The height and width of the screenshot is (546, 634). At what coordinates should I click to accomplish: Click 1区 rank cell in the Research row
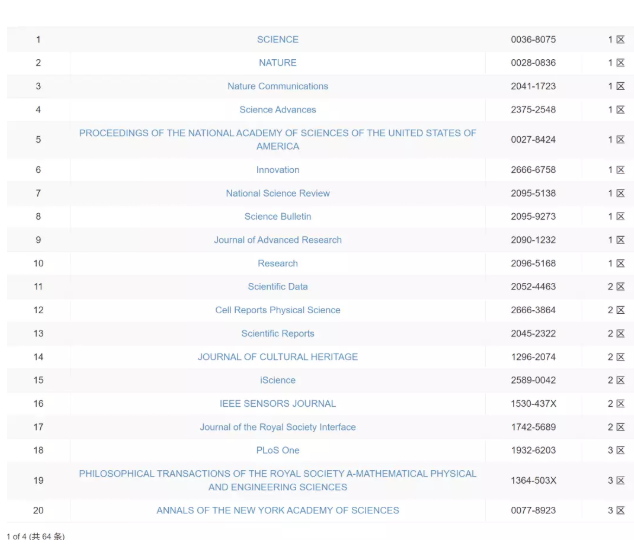pyautogui.click(x=616, y=263)
